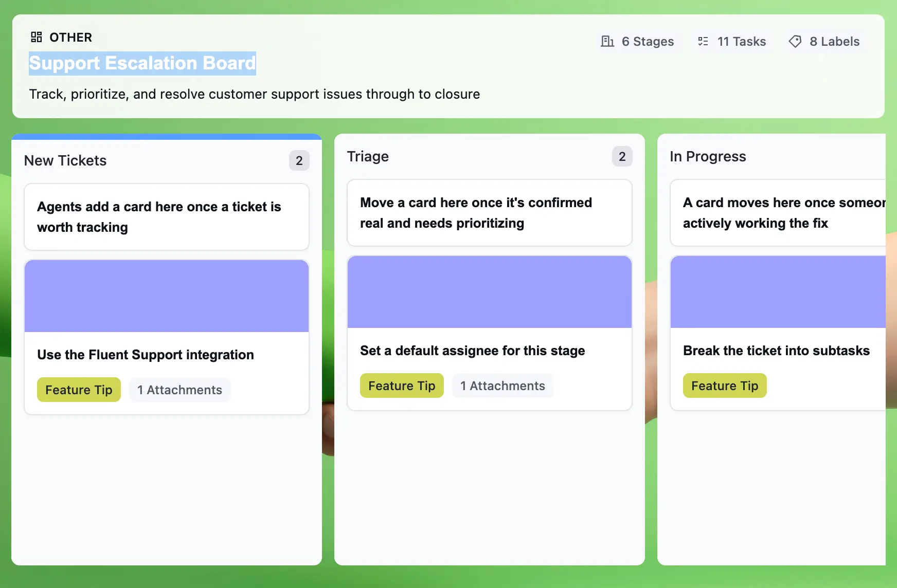Viewport: 897px width, 588px height.
Task: Select the Support Escalation Board title
Action: pos(142,63)
